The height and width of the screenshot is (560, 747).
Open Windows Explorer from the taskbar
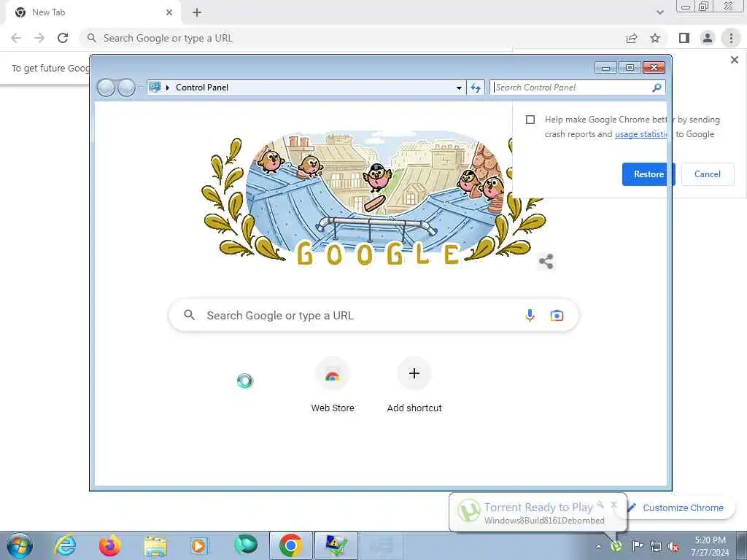click(155, 545)
